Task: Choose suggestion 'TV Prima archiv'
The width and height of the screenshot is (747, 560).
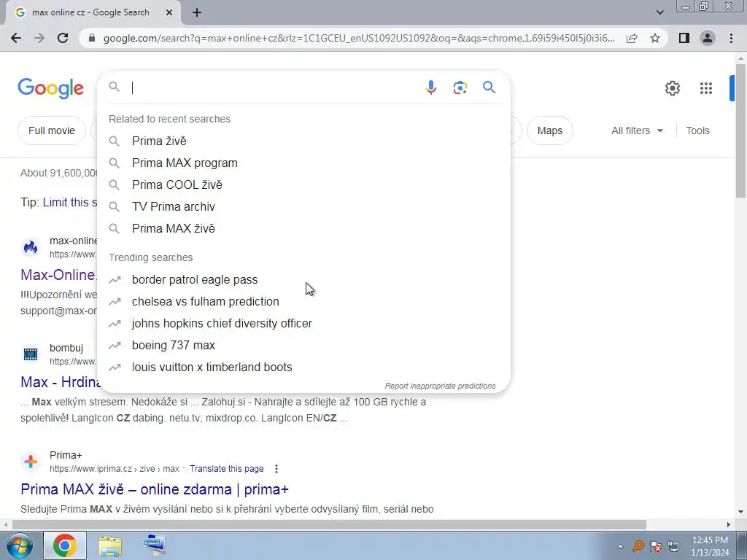Action: pyautogui.click(x=303, y=206)
